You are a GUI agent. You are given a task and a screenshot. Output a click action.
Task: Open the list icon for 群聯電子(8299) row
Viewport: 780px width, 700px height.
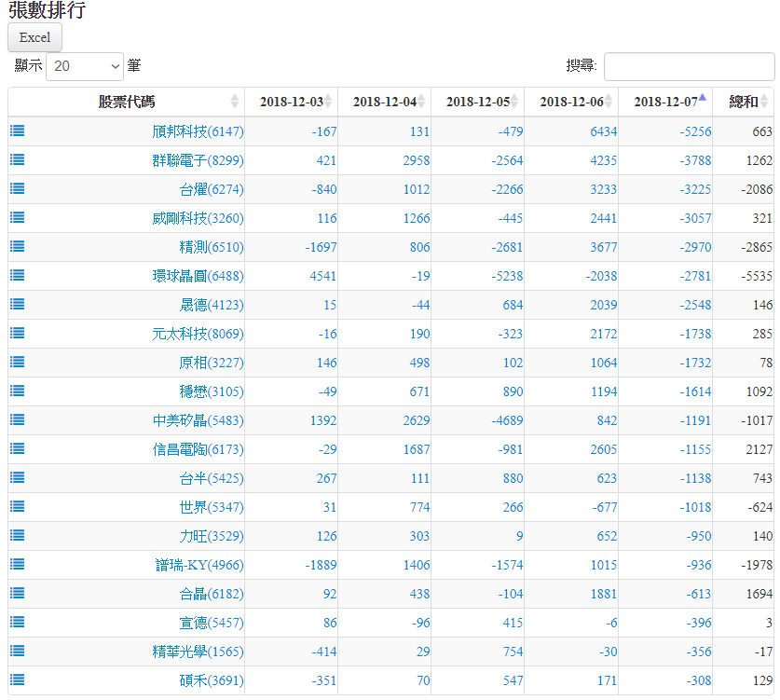pos(17,160)
